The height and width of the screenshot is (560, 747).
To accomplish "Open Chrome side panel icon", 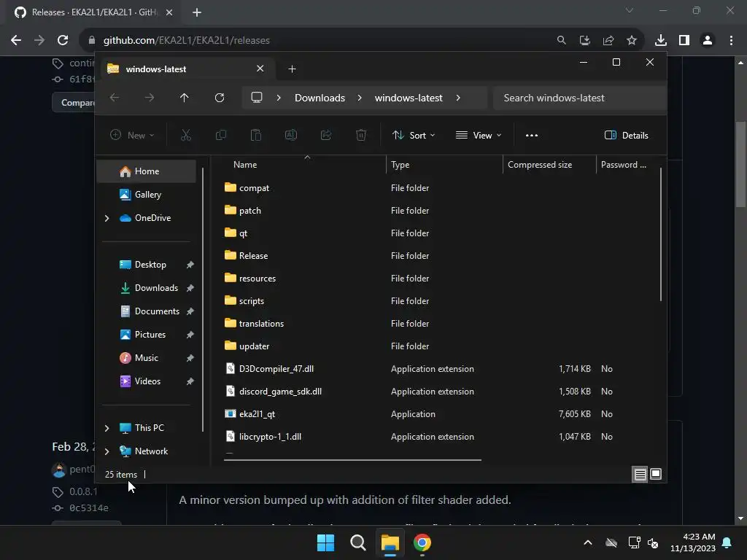I will (684, 41).
